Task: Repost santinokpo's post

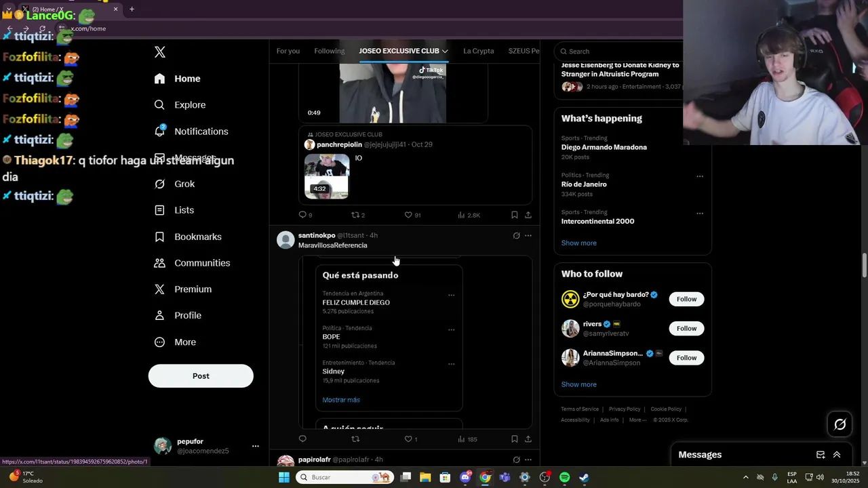Action: click(355, 439)
